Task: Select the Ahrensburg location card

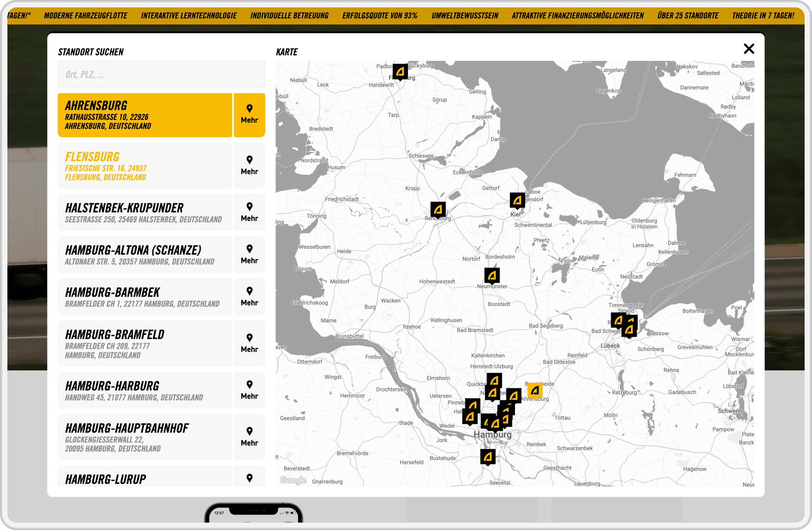Action: pyautogui.click(x=145, y=115)
